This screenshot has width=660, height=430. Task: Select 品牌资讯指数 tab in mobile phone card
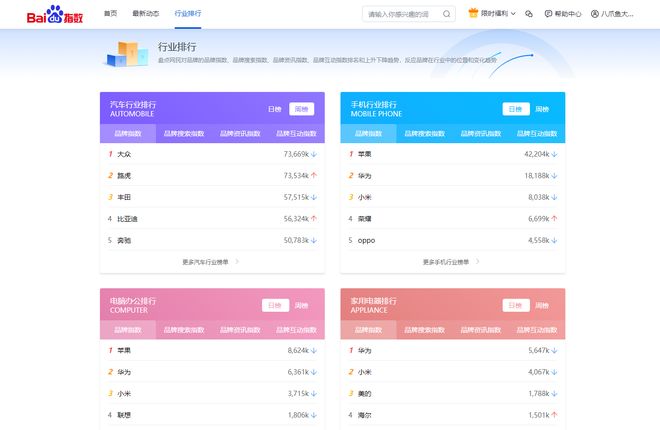(481, 133)
